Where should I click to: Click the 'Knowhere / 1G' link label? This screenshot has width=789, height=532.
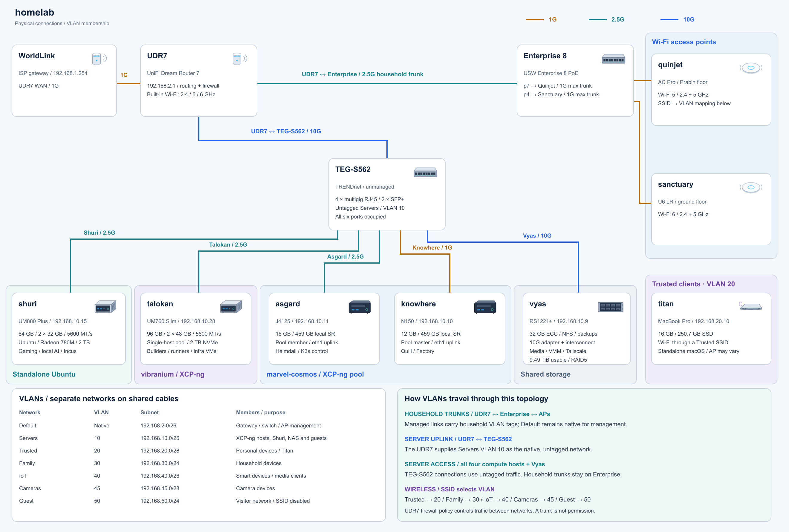coord(432,247)
